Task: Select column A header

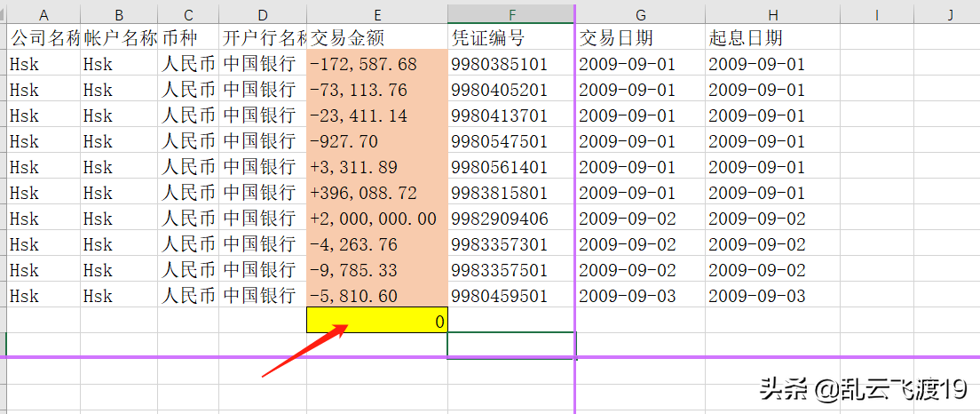Action: (x=43, y=15)
